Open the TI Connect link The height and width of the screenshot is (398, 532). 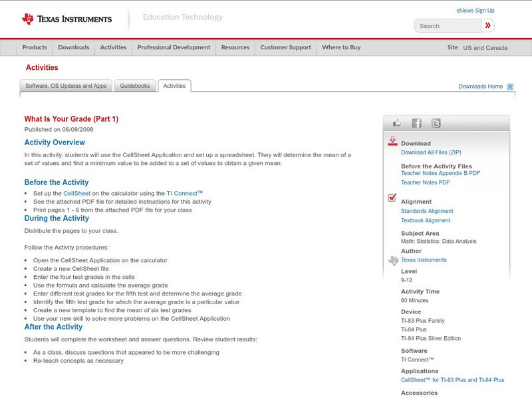tap(185, 193)
